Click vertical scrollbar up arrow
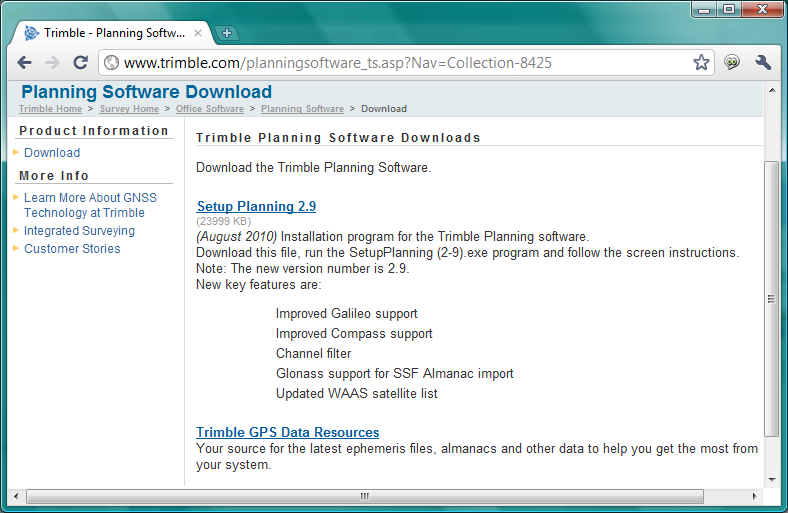The height and width of the screenshot is (513, 788). click(771, 90)
